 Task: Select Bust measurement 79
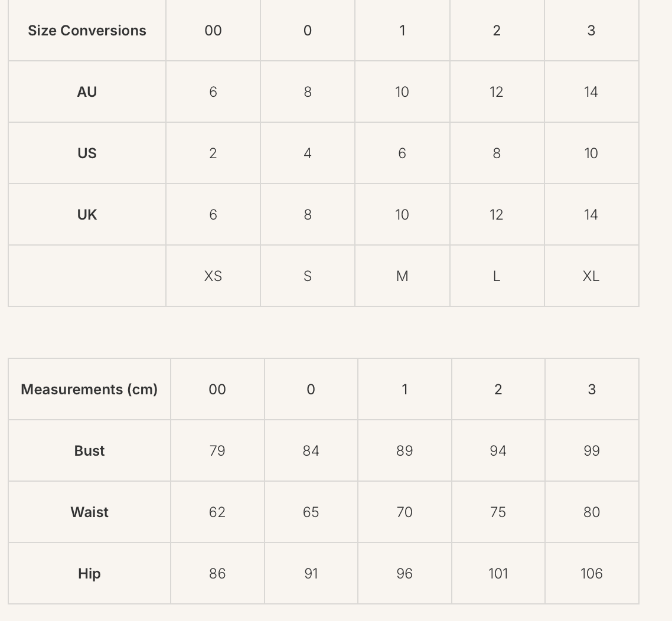pyautogui.click(x=217, y=451)
